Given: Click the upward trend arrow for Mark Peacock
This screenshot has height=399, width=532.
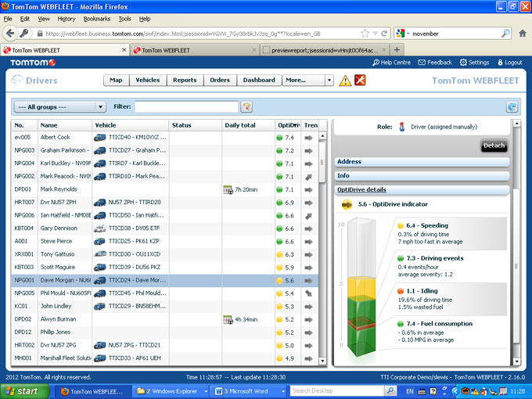Looking at the screenshot, I should coord(308,177).
